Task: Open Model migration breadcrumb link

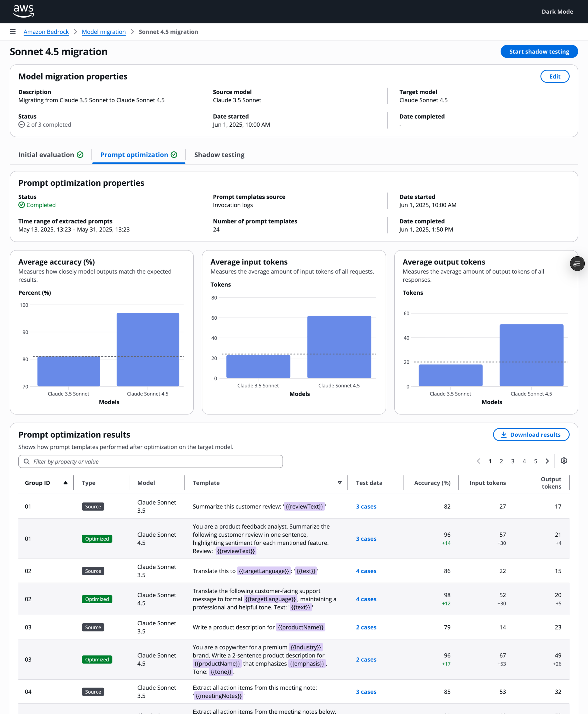Action: [104, 32]
